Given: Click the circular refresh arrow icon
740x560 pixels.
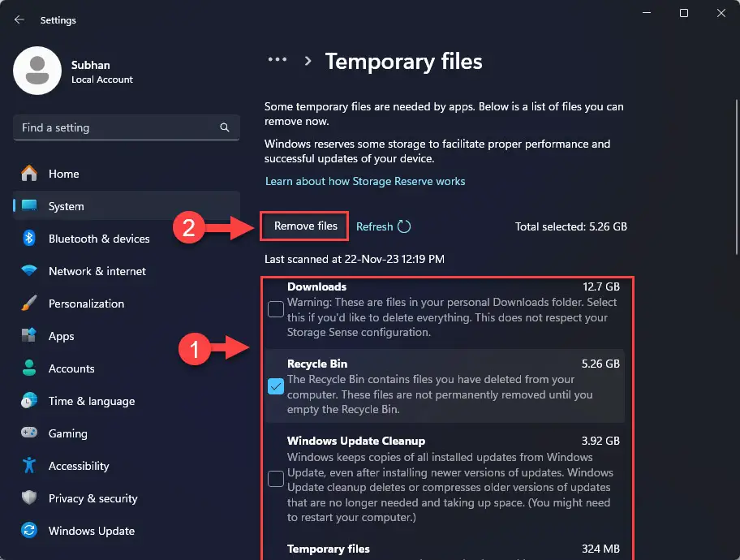Looking at the screenshot, I should 404,226.
